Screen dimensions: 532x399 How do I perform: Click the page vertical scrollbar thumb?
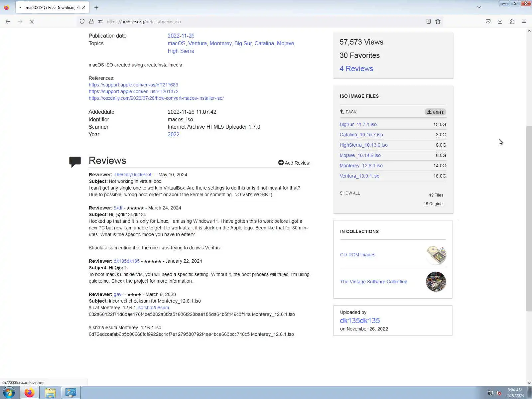click(529, 219)
